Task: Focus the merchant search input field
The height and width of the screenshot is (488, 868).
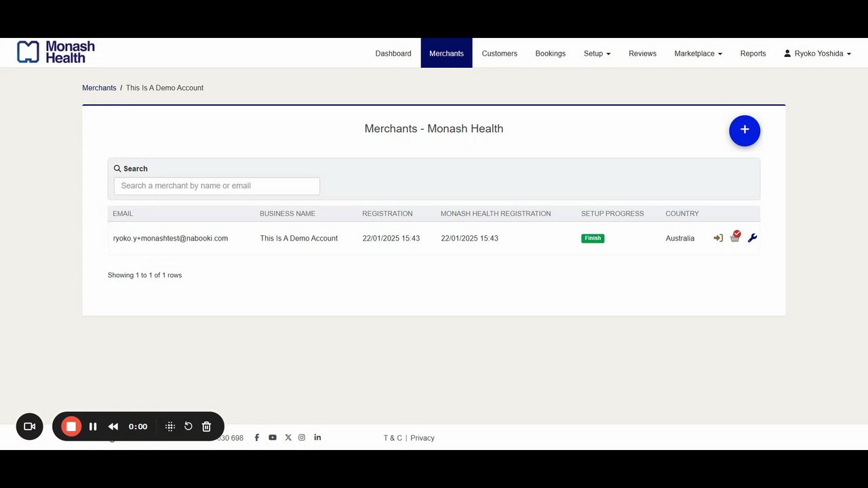Action: pyautogui.click(x=217, y=186)
